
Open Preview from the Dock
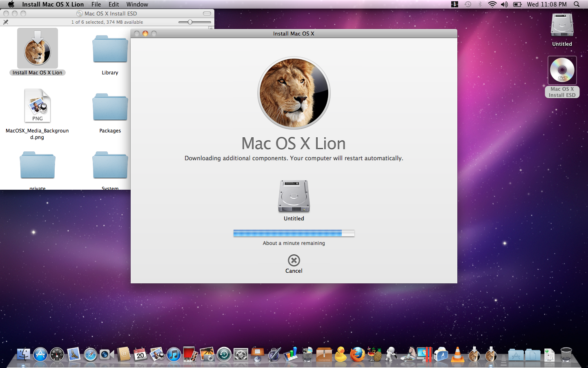pyautogui.click(x=157, y=354)
